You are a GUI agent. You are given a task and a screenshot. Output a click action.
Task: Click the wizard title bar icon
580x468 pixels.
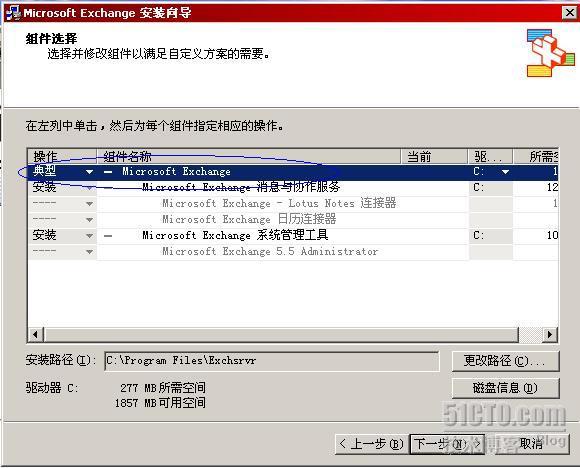coord(13,13)
